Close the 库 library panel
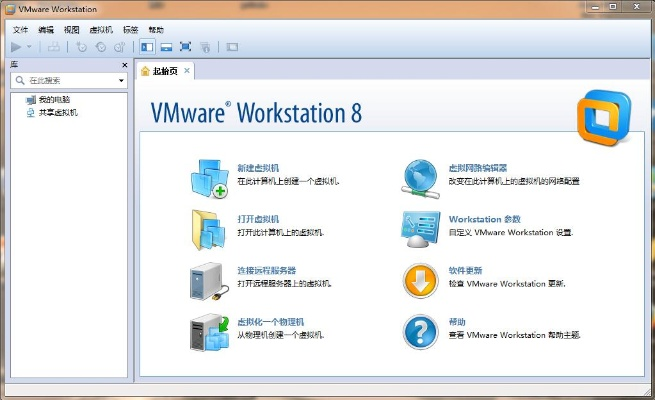This screenshot has width=655, height=400. [x=124, y=65]
